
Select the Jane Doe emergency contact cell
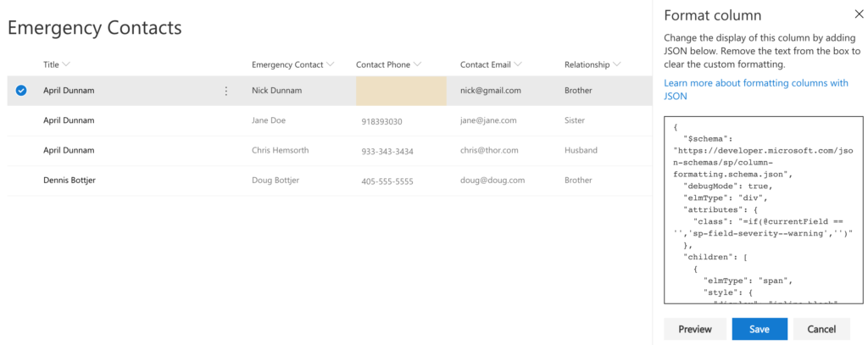(269, 120)
